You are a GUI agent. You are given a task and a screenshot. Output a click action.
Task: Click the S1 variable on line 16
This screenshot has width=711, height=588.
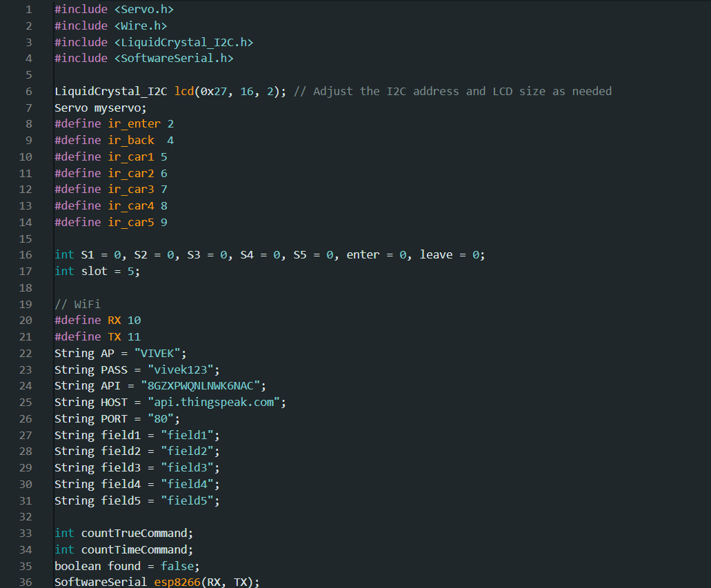pyautogui.click(x=88, y=255)
